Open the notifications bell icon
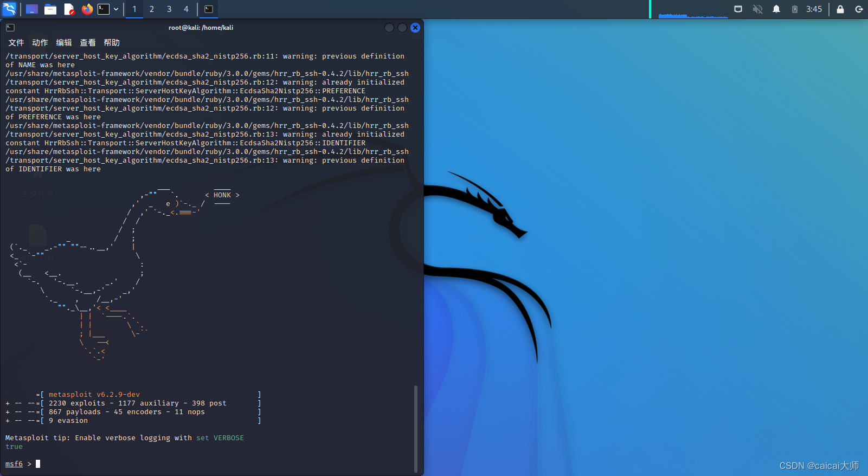This screenshot has height=476, width=868. [x=776, y=9]
